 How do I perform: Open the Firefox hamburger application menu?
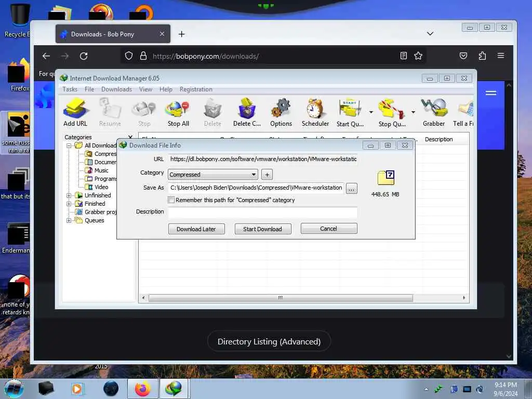click(x=501, y=56)
